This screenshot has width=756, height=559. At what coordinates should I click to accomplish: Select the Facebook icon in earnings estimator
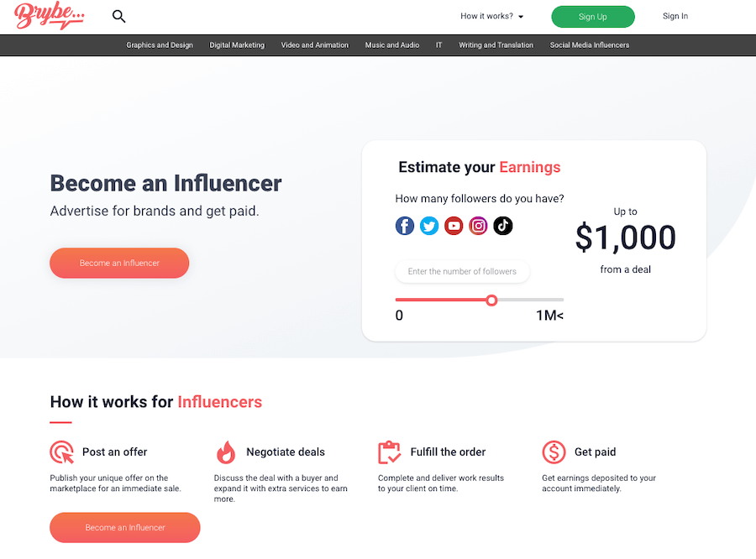(x=405, y=226)
